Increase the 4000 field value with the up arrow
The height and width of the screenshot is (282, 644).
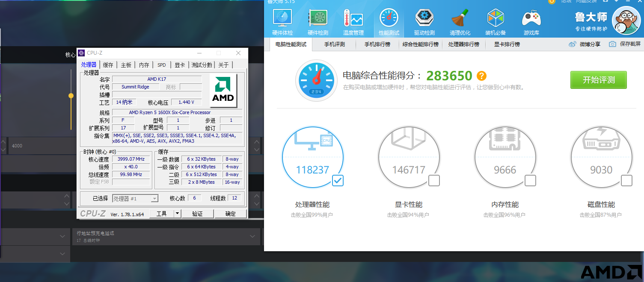point(257,142)
